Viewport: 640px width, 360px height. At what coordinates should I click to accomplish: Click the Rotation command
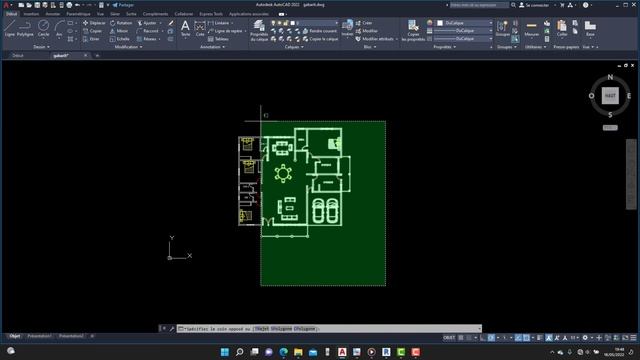tap(121, 23)
